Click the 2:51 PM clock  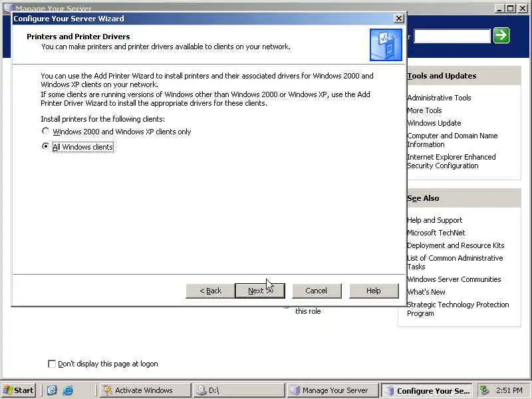point(509,390)
